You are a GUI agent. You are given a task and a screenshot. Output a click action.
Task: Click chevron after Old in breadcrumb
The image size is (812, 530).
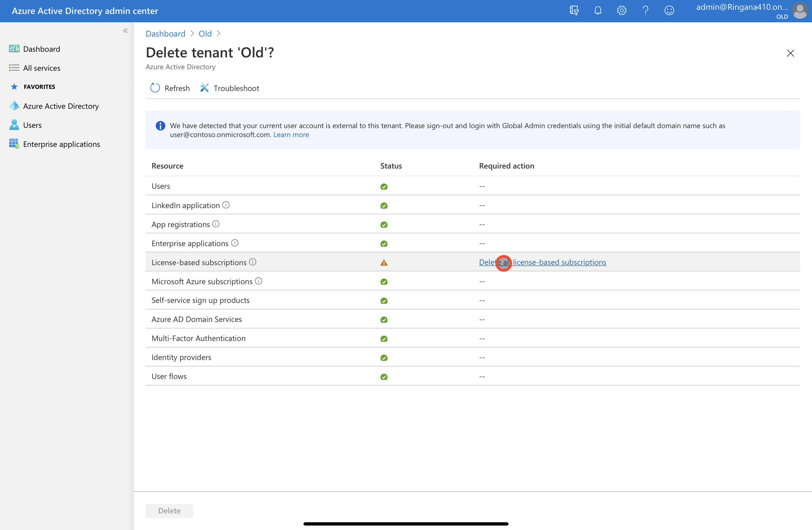pyautogui.click(x=218, y=34)
